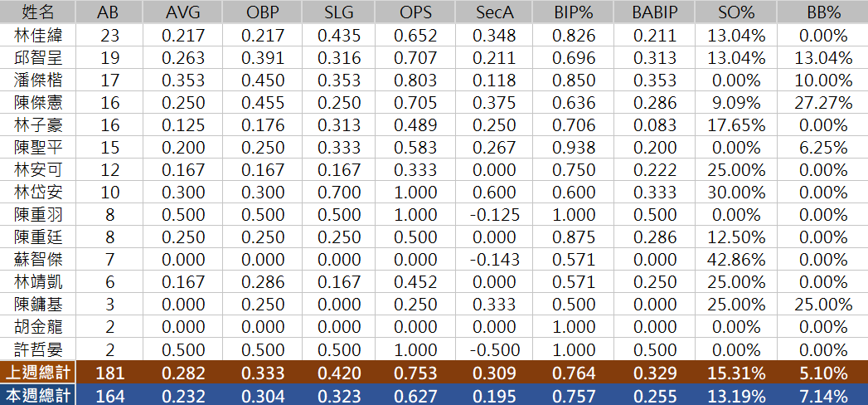
Task: Select the SecA header cell
Action: point(496,12)
